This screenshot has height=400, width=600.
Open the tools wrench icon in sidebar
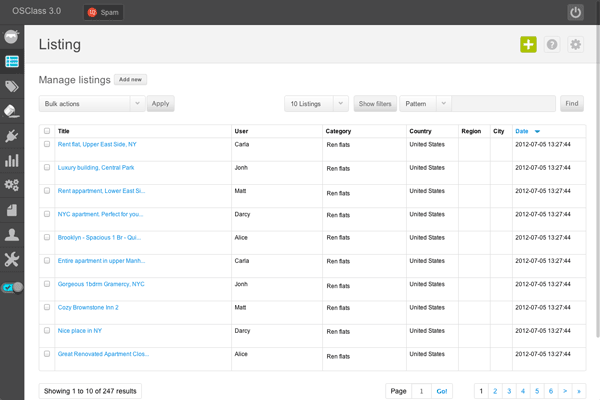[12, 260]
